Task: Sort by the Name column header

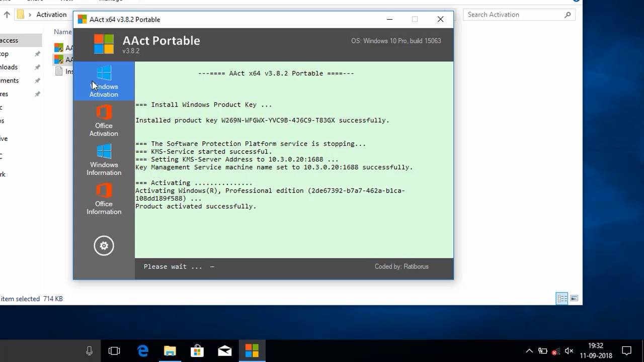Action: coord(62,32)
